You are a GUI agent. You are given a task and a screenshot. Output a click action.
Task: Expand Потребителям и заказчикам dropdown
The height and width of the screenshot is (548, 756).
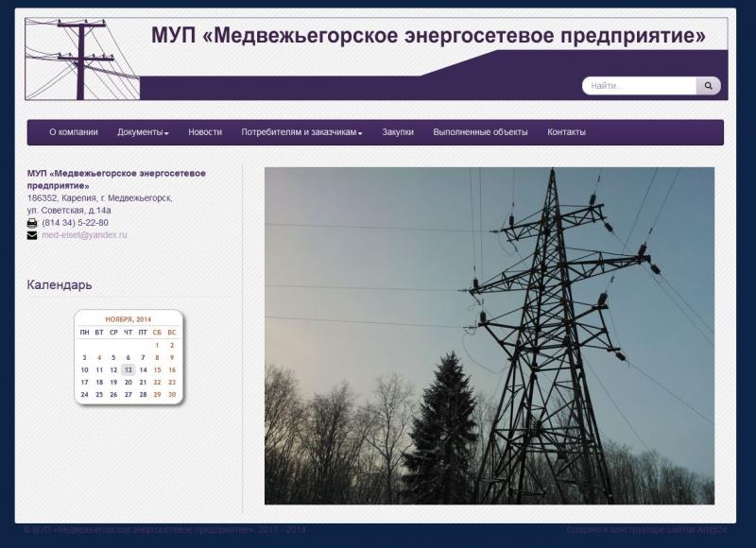pyautogui.click(x=301, y=132)
